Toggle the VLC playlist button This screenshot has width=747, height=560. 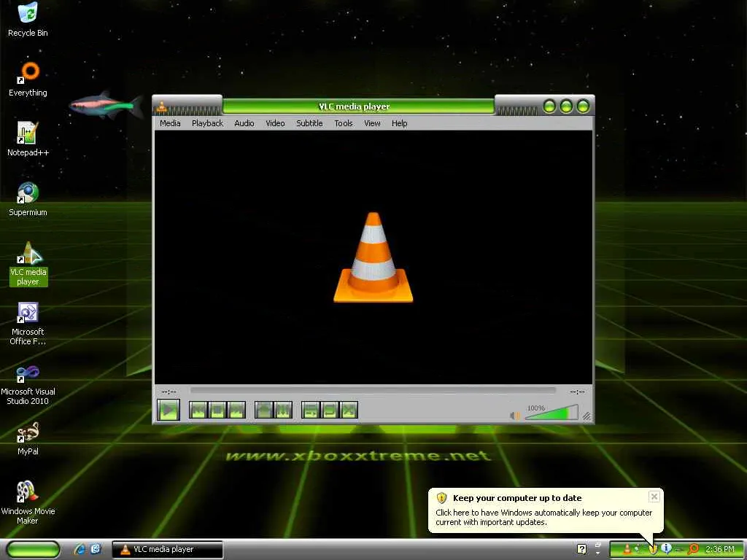[311, 410]
